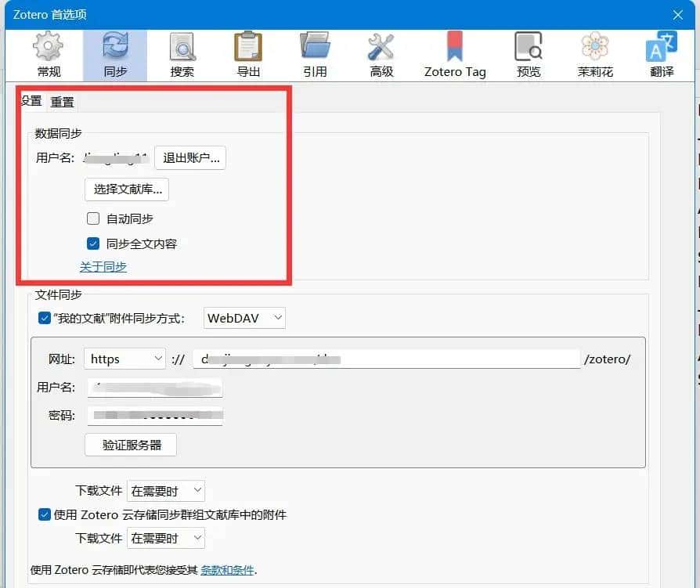Open the 关于同步 help link
The height and width of the screenshot is (588, 700).
(103, 267)
